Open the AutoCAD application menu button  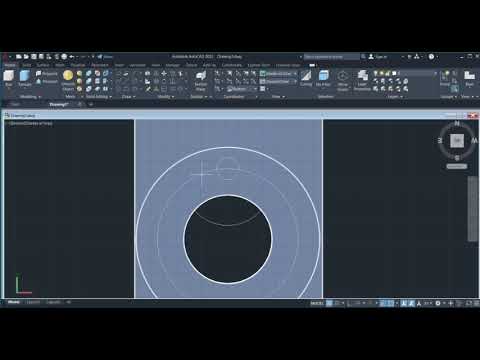5,57
